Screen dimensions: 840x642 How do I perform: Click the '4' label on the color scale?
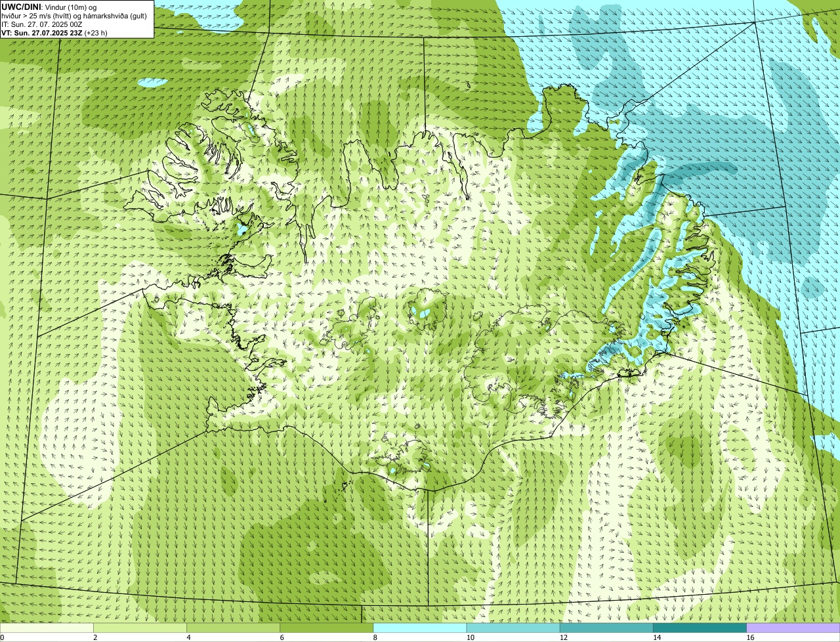point(188,637)
